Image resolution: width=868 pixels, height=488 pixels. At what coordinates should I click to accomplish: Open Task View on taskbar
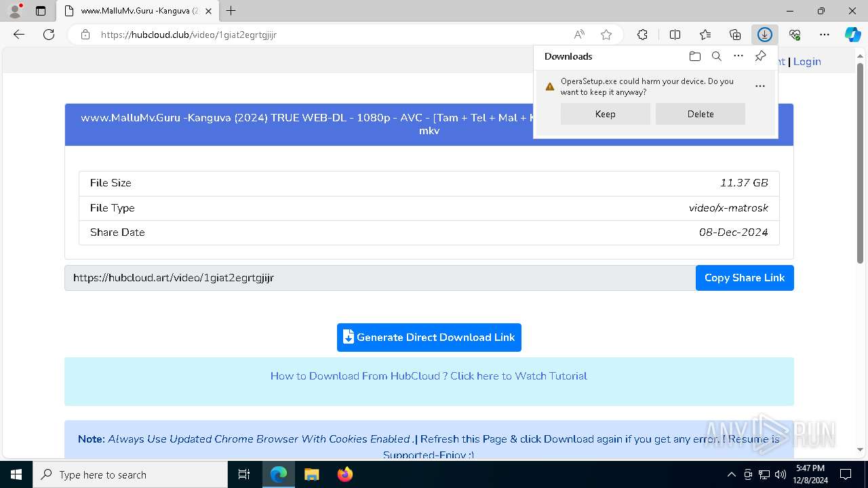point(244,474)
